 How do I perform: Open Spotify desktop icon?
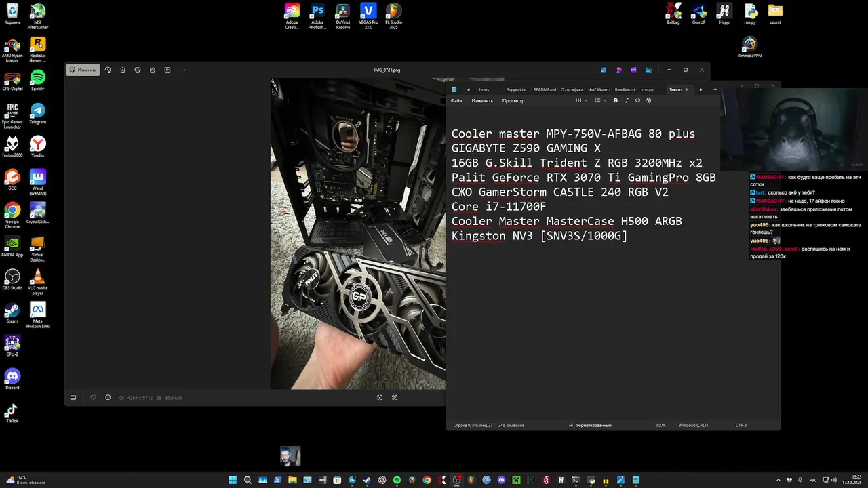tap(38, 81)
